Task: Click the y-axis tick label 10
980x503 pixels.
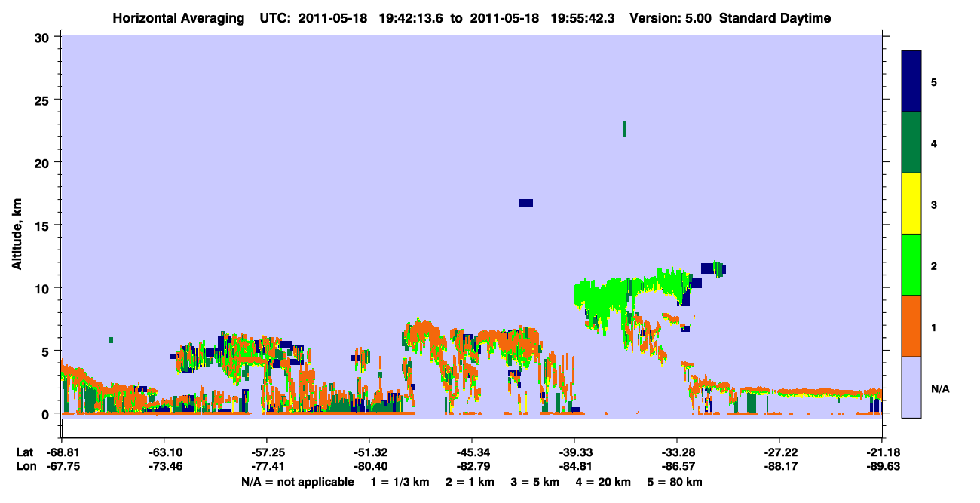Action: pos(44,288)
